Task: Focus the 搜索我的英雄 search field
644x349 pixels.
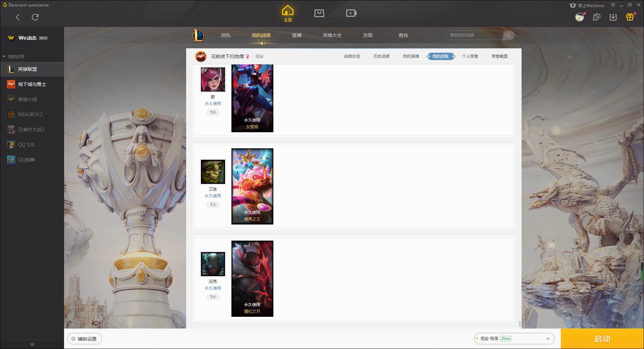Action: coord(475,35)
